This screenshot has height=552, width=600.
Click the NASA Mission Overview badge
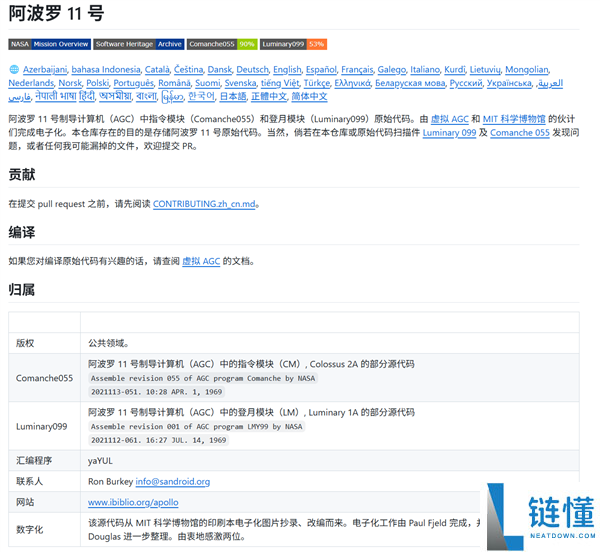[x=50, y=44]
